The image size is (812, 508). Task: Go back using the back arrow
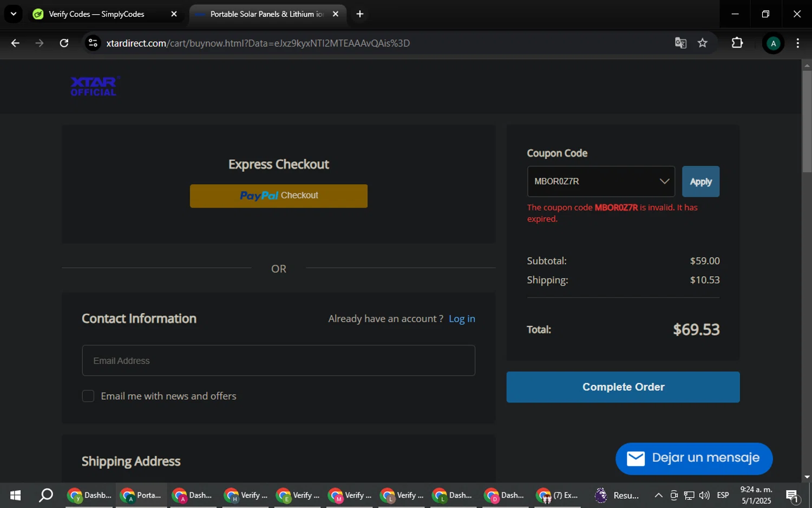[15, 43]
